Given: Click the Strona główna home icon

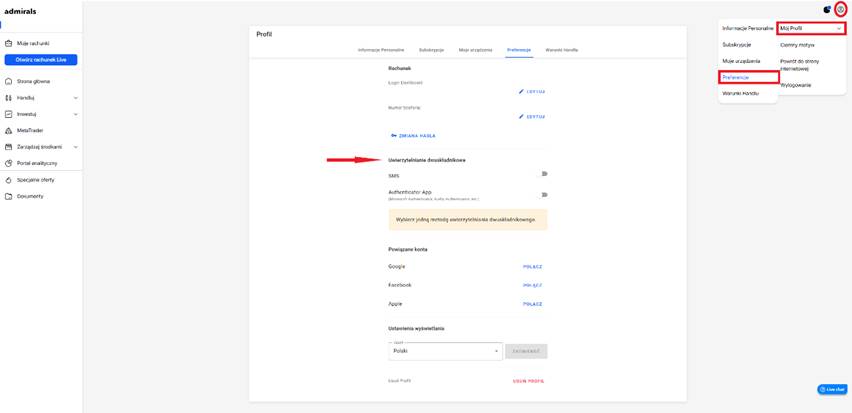Looking at the screenshot, I should 8,82.
